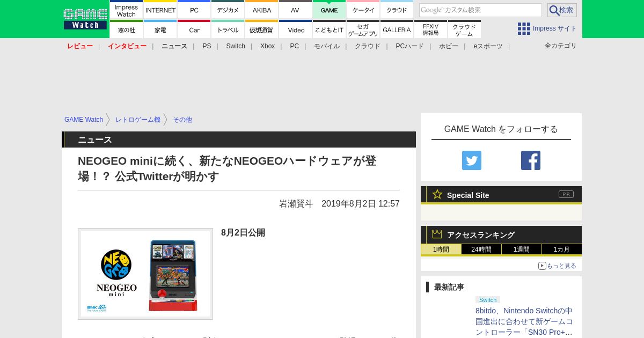Click the Switch tag in 最新記事
This screenshot has width=644, height=338.
click(488, 300)
